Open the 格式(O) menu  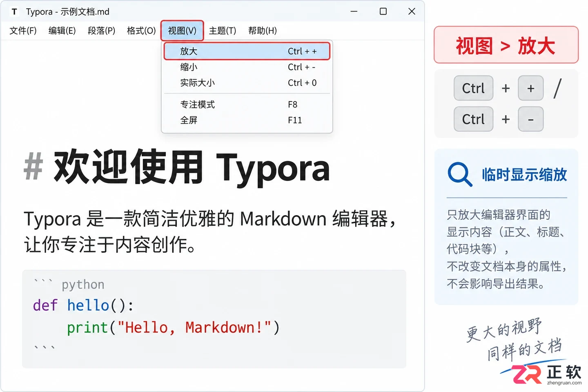[x=141, y=31]
